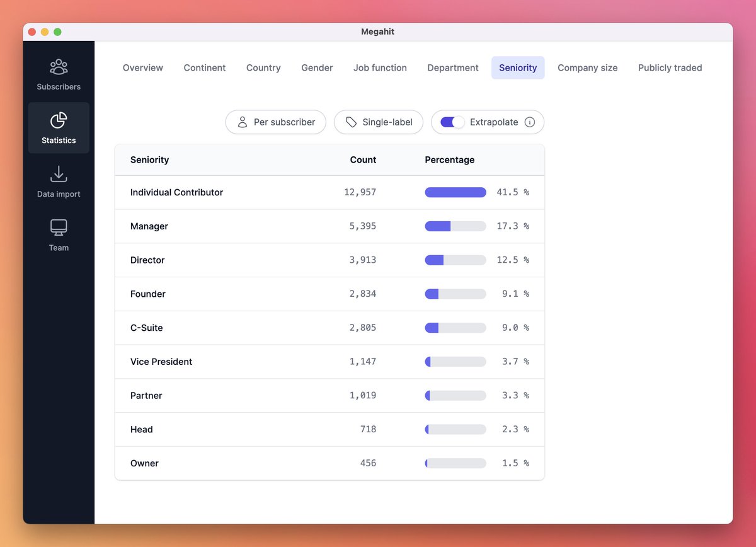The image size is (756, 547).
Task: Click the 17.3 % percentage value
Action: 513,226
